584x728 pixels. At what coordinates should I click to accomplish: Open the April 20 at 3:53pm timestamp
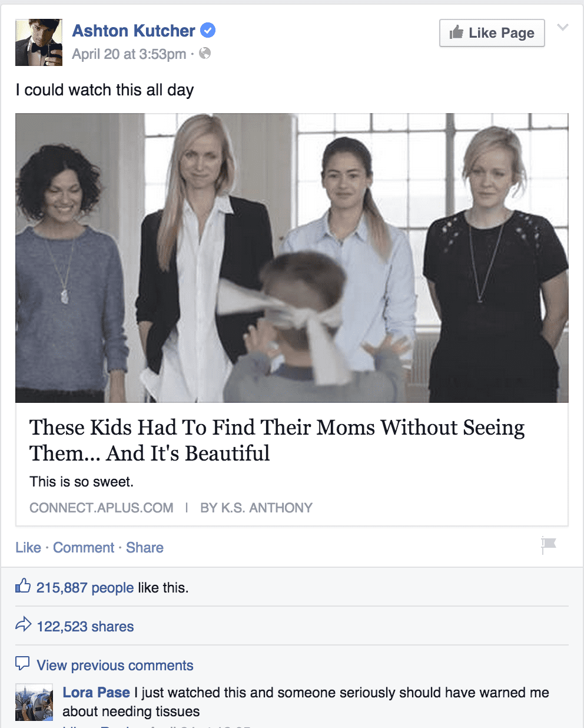(x=129, y=54)
